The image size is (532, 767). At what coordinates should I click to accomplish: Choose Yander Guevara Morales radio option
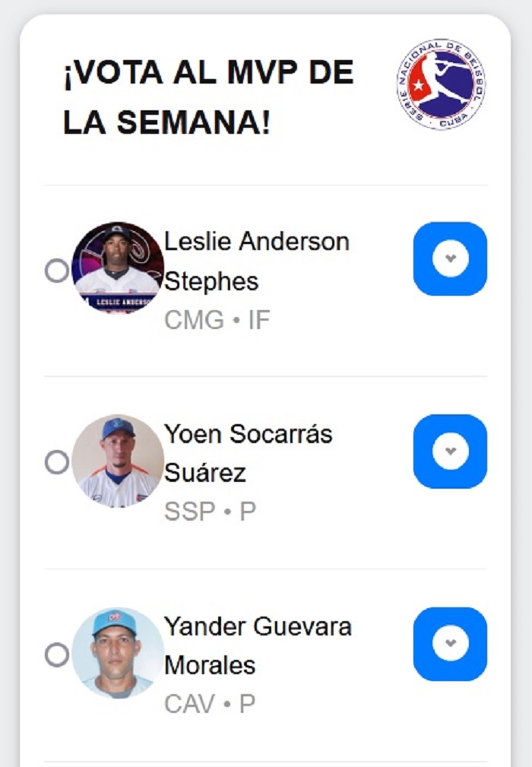pyautogui.click(x=57, y=654)
